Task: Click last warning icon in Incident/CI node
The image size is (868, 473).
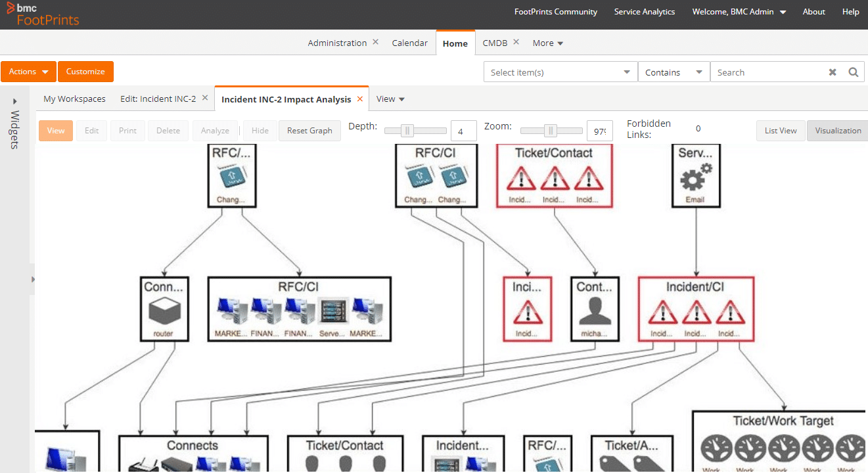Action: (729, 313)
